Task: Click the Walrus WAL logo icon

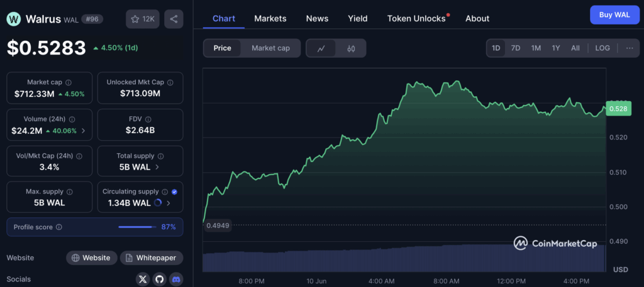Action: pos(14,19)
